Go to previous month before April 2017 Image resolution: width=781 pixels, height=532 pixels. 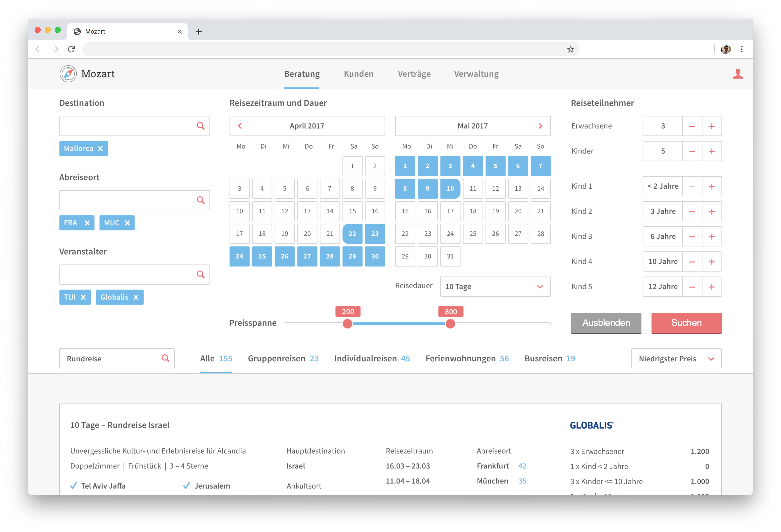click(240, 126)
